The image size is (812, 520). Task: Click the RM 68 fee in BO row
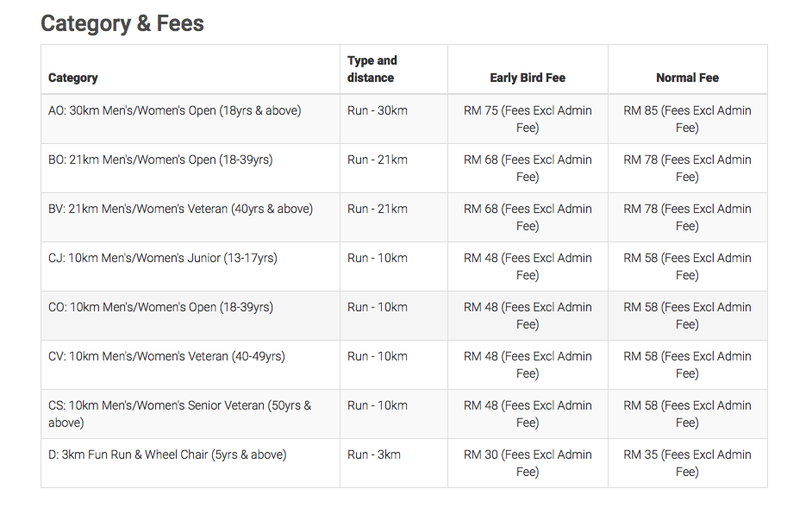point(528,168)
